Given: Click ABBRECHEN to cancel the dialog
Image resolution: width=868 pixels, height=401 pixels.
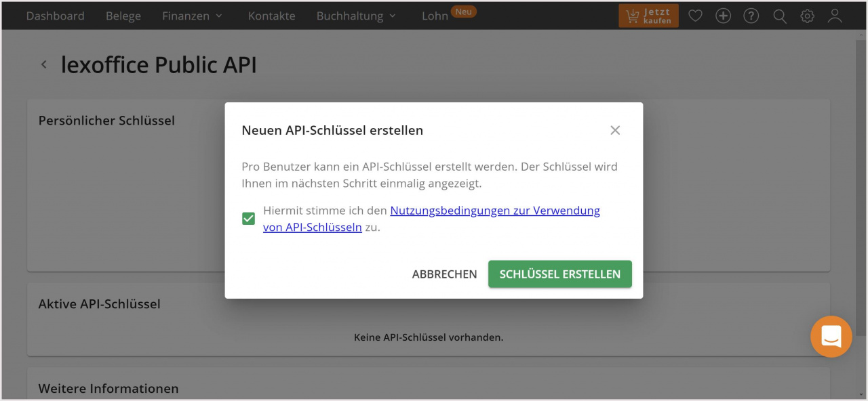Looking at the screenshot, I should (x=445, y=274).
